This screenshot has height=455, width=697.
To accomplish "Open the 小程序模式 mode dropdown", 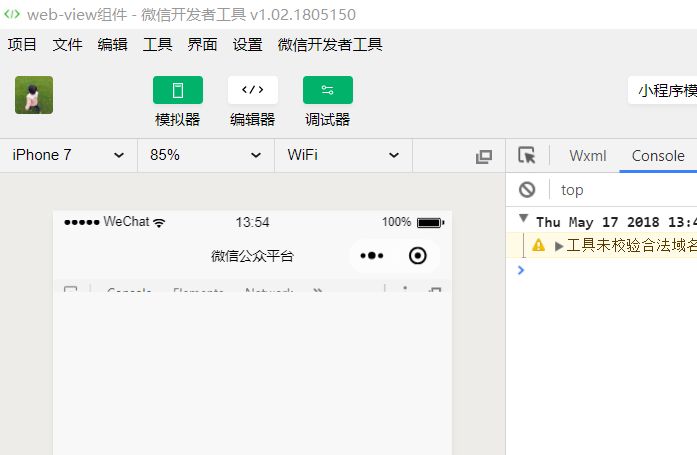I will [x=663, y=90].
